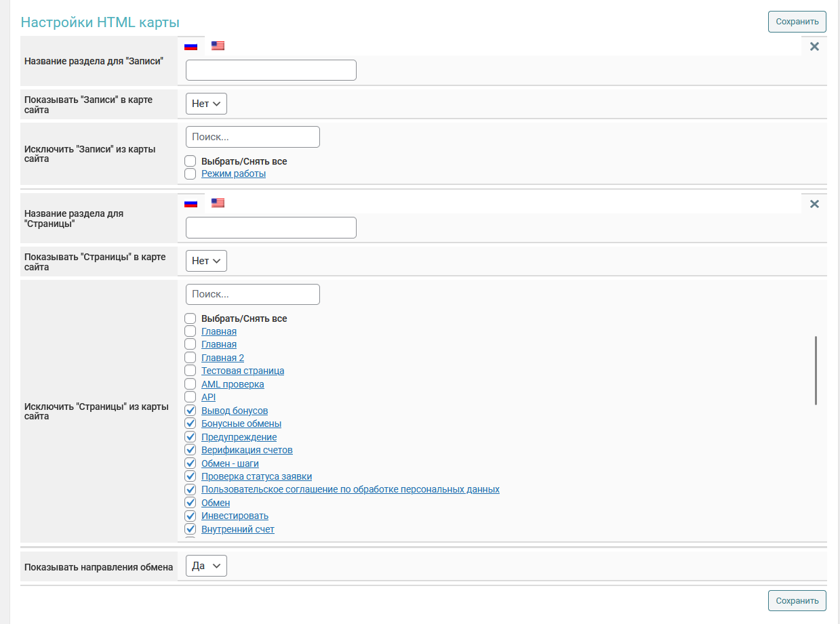The height and width of the screenshot is (624, 840).
Task: Open the "Бонусные обмены" page link
Action: pos(241,424)
